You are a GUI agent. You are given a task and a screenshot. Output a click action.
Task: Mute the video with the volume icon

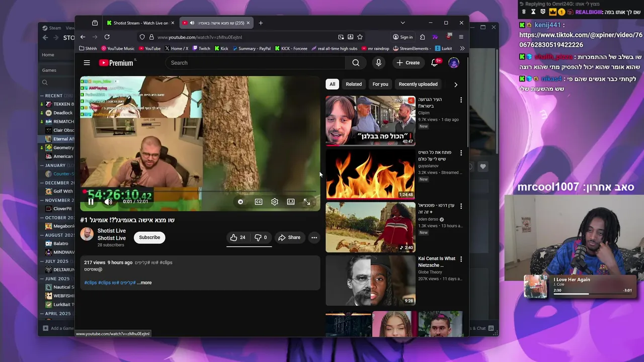(x=108, y=202)
